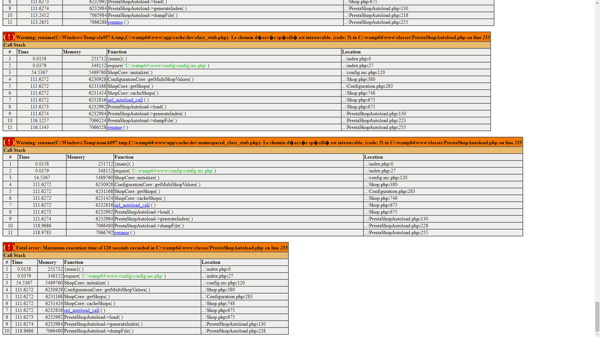Click ShopCore::initialize() in Fatal error table
Image resolution: width=600 pixels, height=364 pixels.
click(87, 283)
